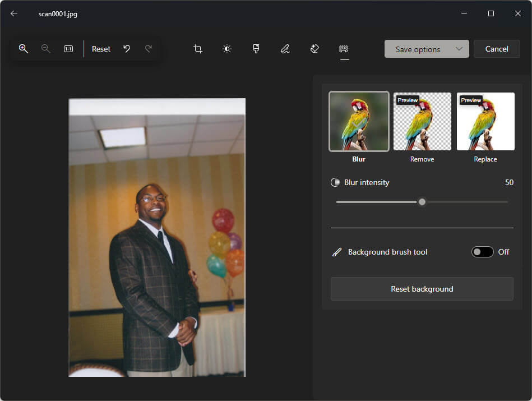The width and height of the screenshot is (532, 401).
Task: Undo the last edit
Action: pyautogui.click(x=127, y=49)
